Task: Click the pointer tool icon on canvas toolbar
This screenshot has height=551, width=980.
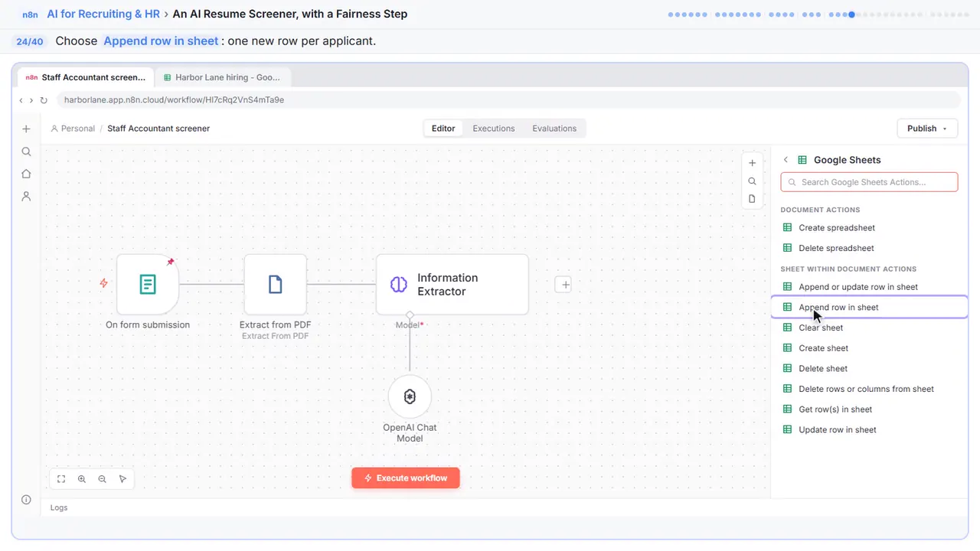Action: (x=123, y=479)
